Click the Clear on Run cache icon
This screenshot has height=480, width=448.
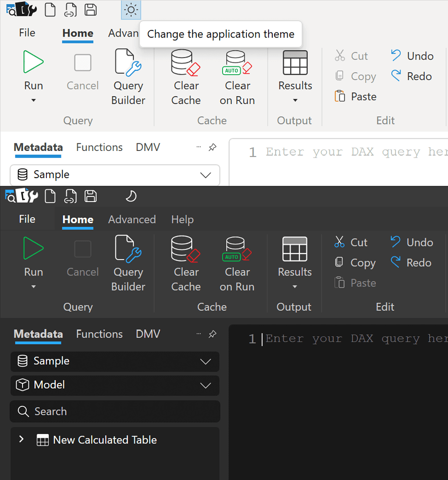237,61
